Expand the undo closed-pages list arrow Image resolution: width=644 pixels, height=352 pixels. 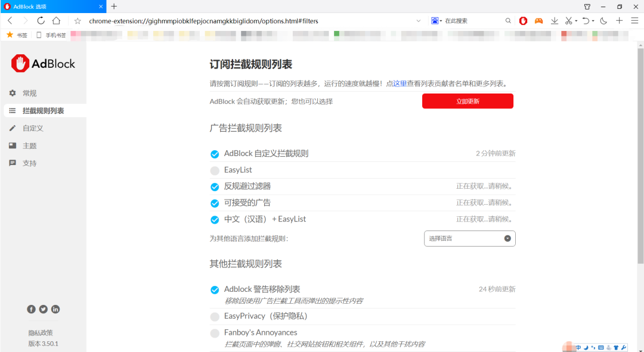(x=593, y=21)
